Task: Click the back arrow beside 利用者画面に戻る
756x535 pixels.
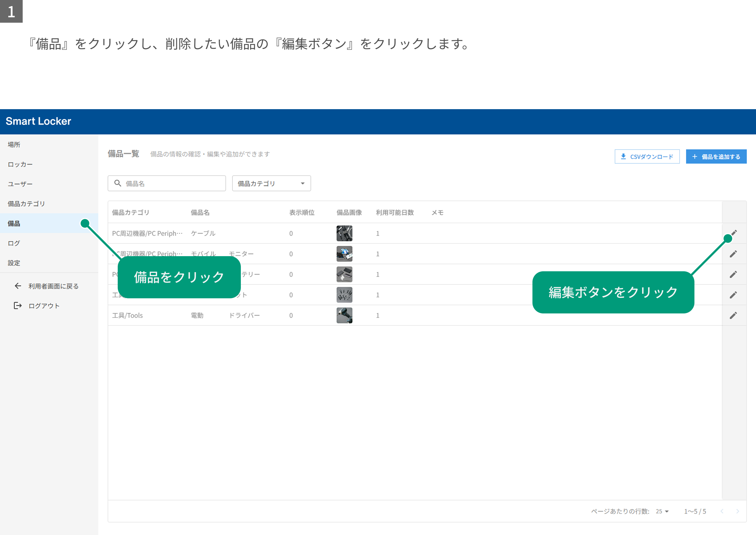Action: [18, 286]
